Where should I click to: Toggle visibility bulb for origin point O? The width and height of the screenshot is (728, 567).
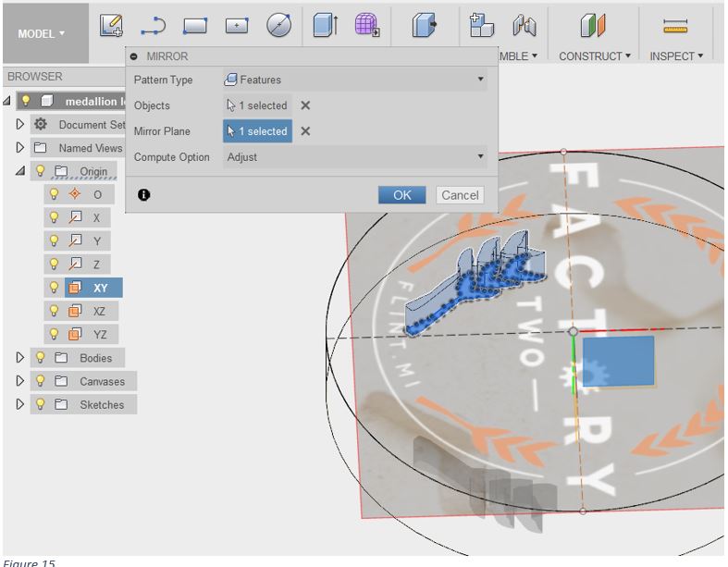pyautogui.click(x=55, y=193)
